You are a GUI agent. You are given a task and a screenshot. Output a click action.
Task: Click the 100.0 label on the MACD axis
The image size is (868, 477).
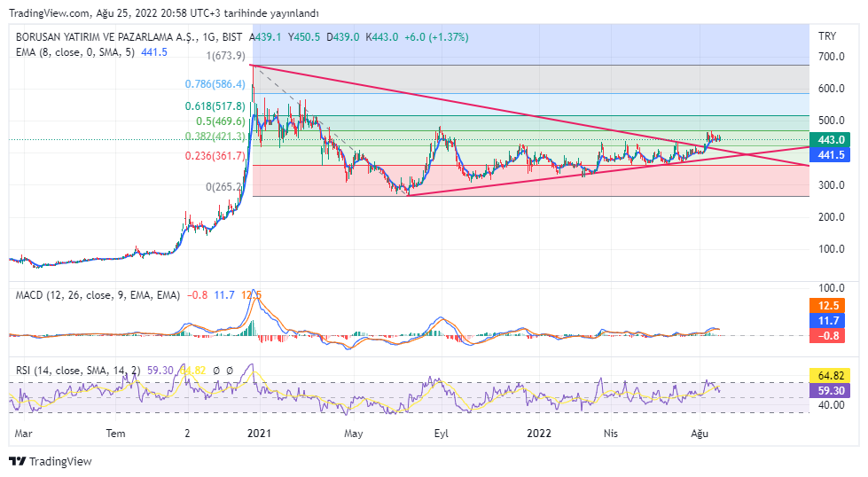(x=832, y=288)
